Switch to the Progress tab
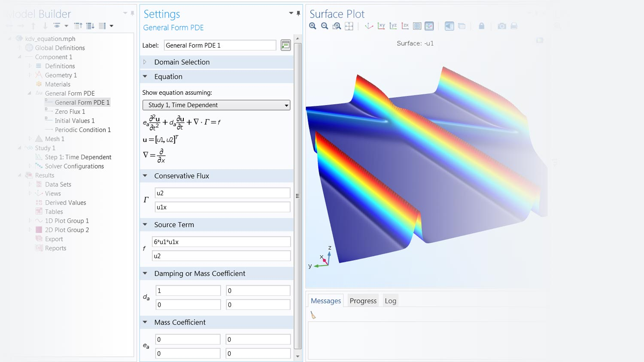Image resolution: width=644 pixels, height=362 pixels. [x=363, y=301]
